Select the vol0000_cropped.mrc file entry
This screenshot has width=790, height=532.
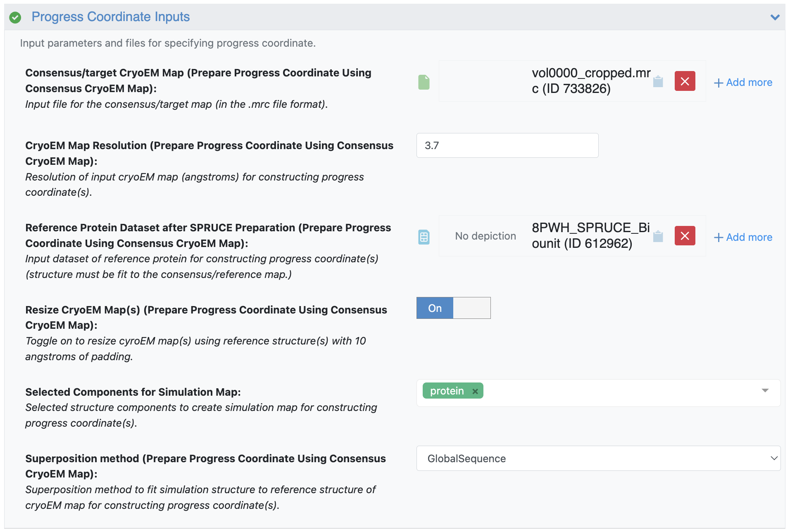[591, 81]
